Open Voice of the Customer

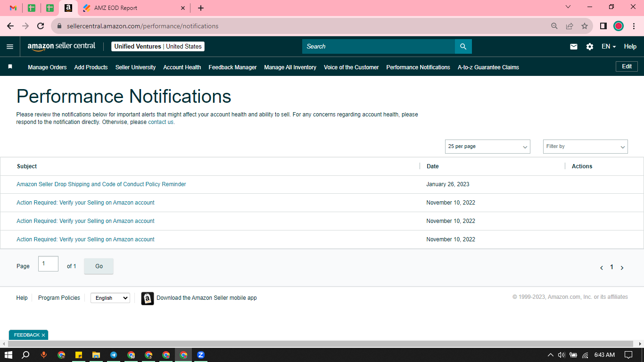point(351,67)
